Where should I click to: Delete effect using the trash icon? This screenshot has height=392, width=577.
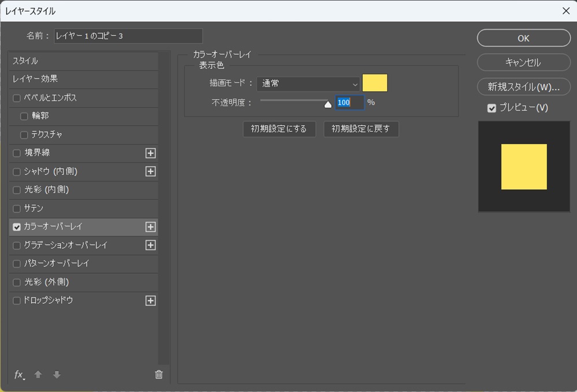(159, 374)
